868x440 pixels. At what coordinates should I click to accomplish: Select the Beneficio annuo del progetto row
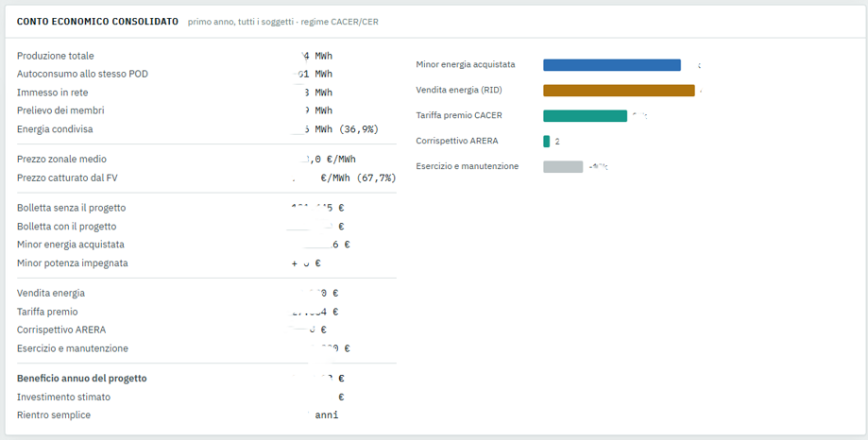tap(207, 379)
